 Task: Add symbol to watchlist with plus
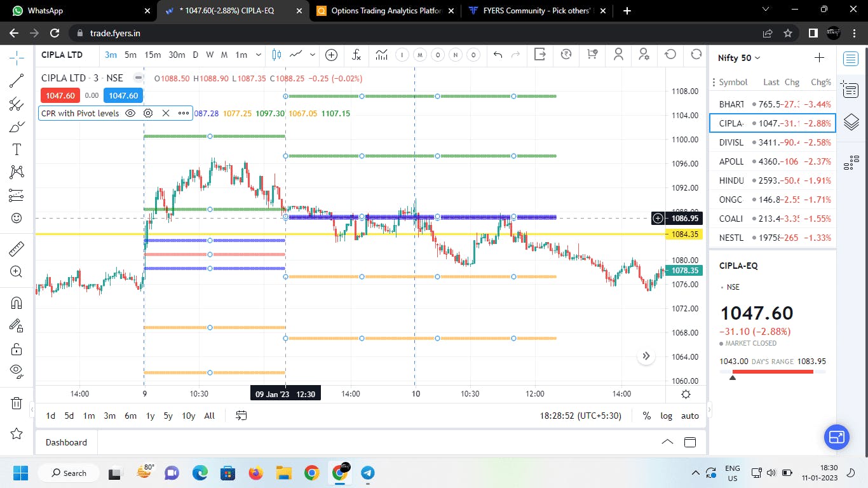(x=819, y=58)
